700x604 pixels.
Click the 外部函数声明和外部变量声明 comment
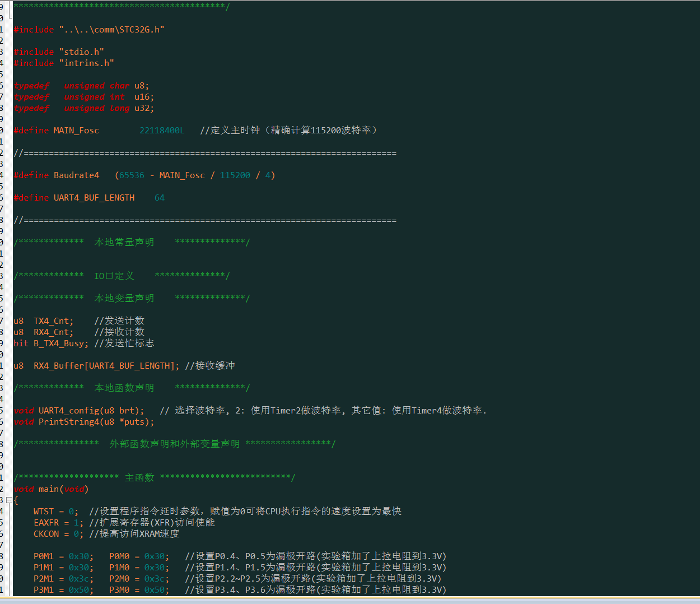[175, 444]
